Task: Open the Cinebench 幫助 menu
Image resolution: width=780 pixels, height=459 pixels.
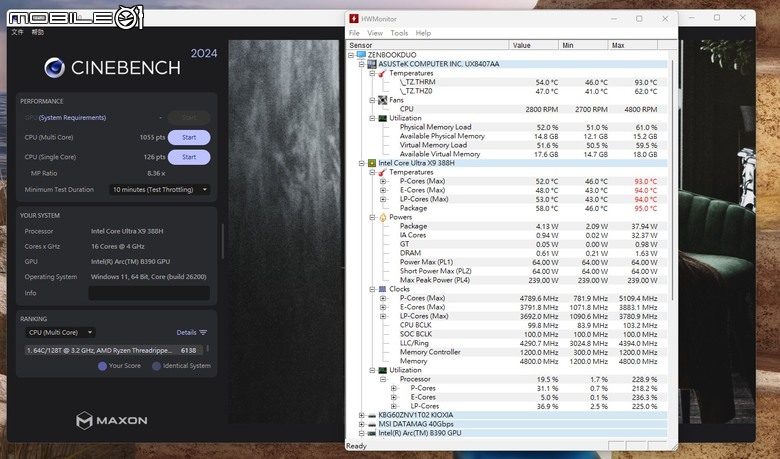Action: click(38, 32)
